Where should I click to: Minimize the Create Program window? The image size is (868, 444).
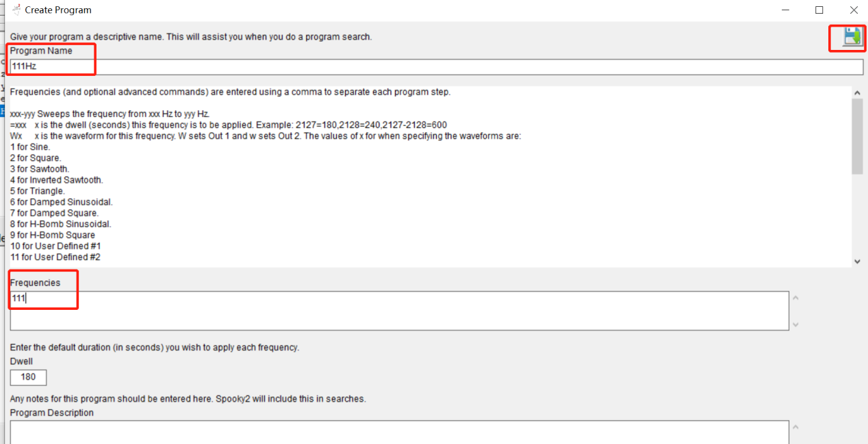(784, 10)
